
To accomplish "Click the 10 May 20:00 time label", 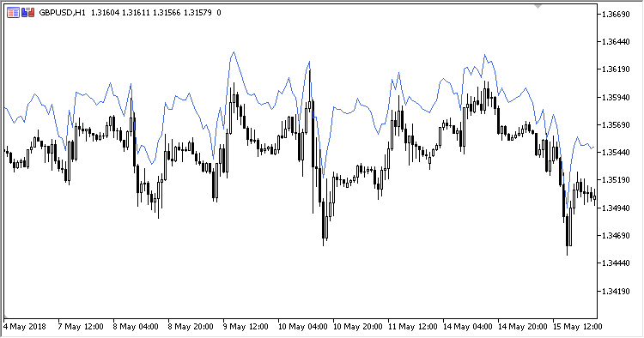I will [358, 327].
